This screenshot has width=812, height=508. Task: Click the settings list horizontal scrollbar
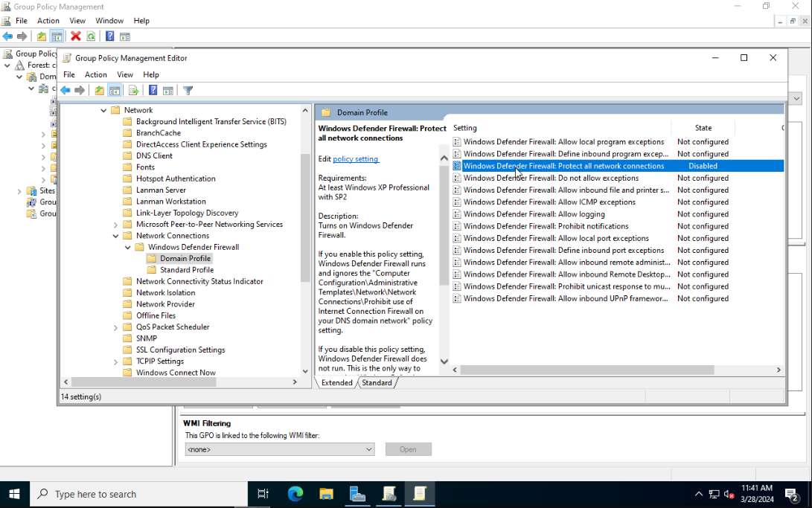[x=586, y=370]
